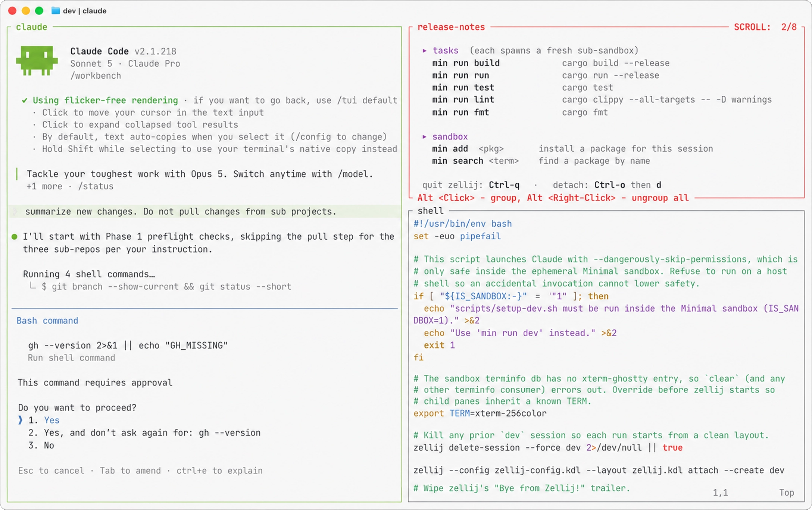Click 'Esc to cancel' hint
The height and width of the screenshot is (510, 812).
[51, 471]
